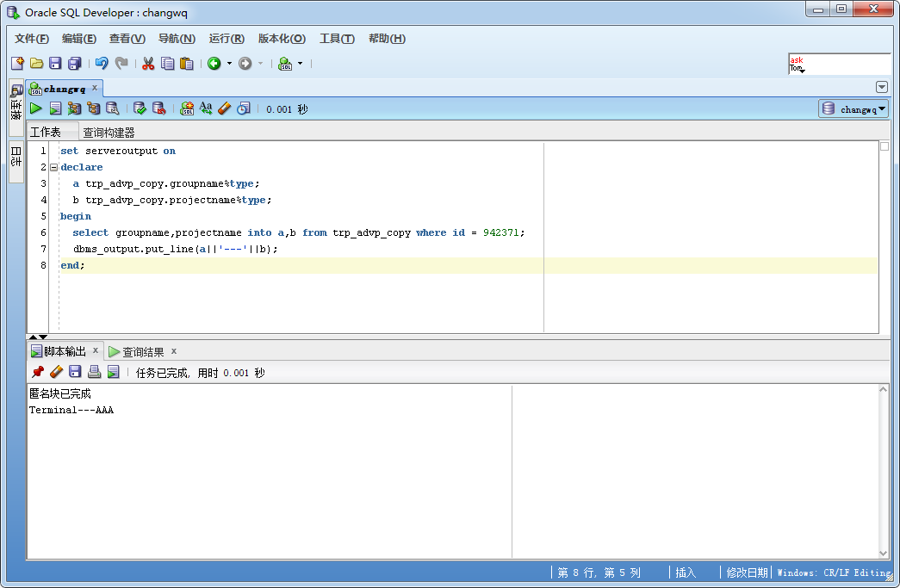Close the changwq worksheet tab

click(x=95, y=88)
